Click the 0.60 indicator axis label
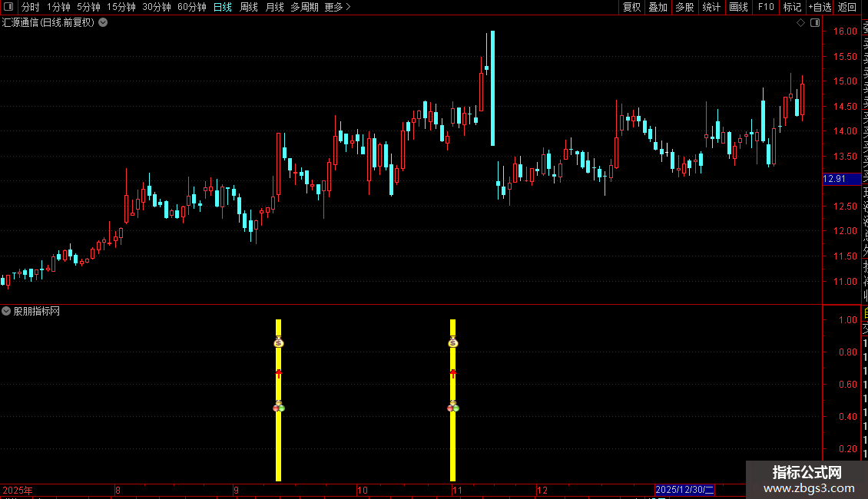Screen dimensions: 868x499 coord(847,384)
